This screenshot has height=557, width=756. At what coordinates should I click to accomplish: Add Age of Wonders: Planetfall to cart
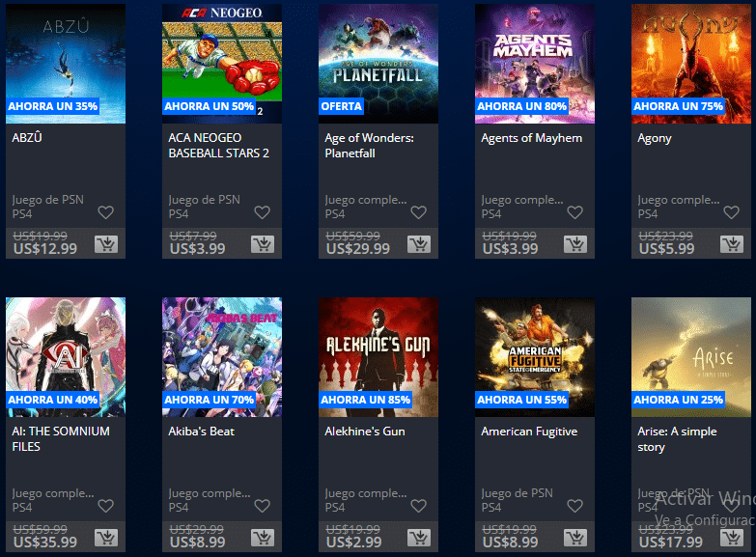click(x=419, y=244)
